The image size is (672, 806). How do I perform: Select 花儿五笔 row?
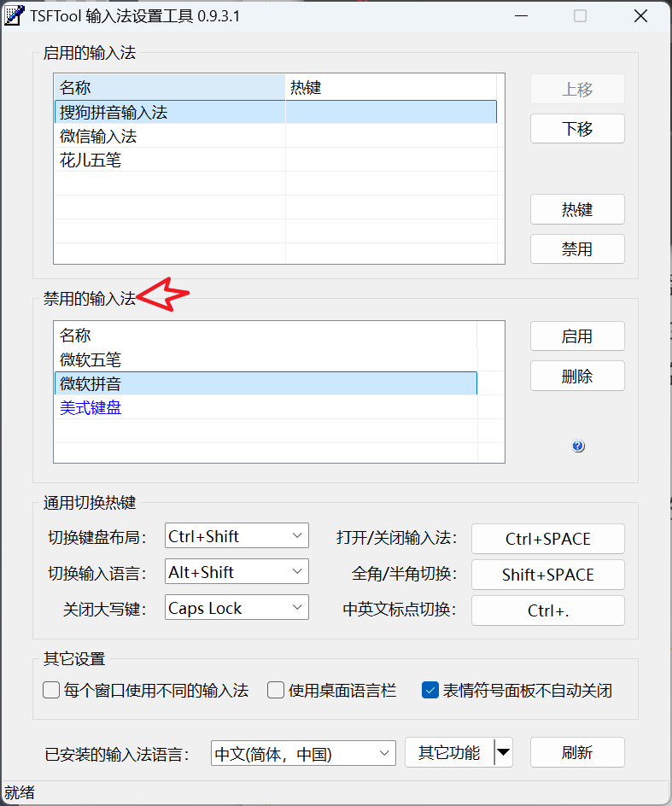(x=276, y=160)
